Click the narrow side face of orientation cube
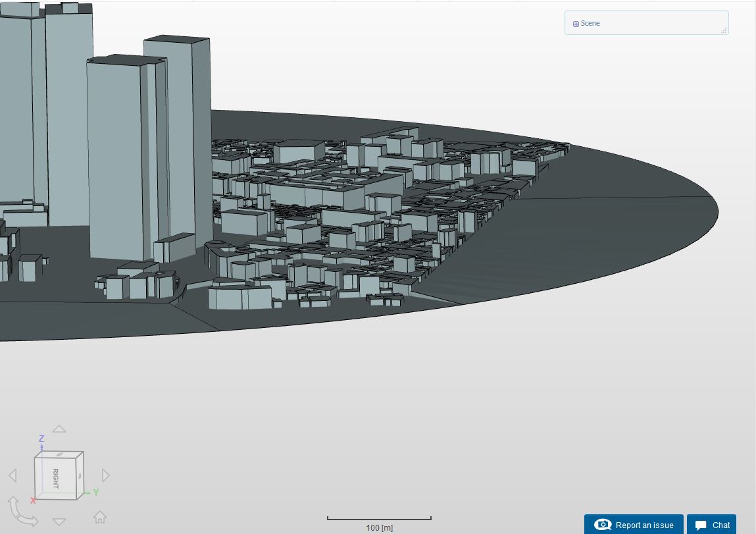Image resolution: width=756 pixels, height=534 pixels. 80,475
